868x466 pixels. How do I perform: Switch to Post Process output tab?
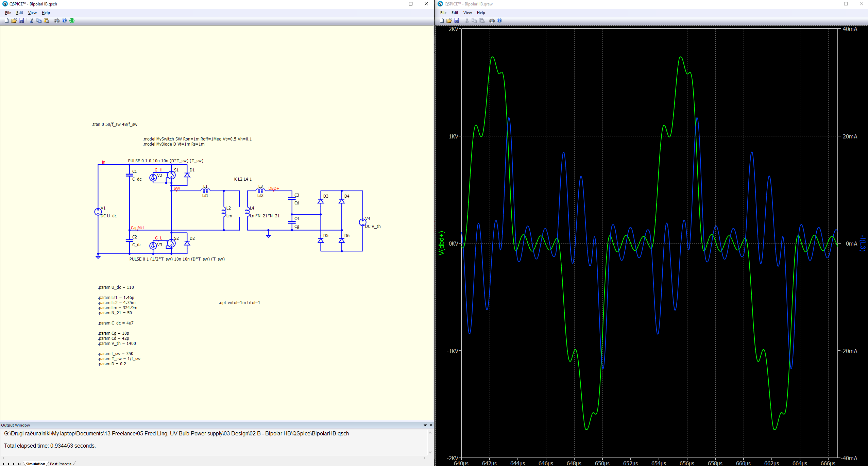coord(61,464)
